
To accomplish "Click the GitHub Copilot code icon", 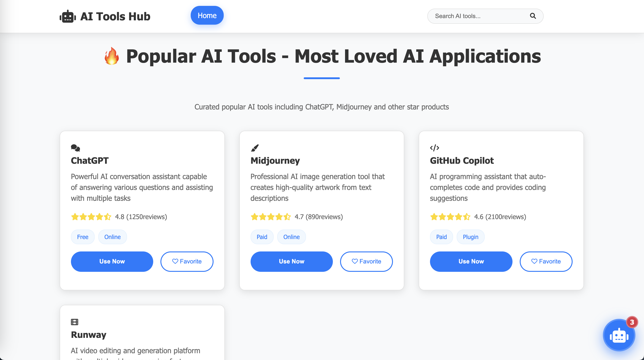I will [434, 148].
